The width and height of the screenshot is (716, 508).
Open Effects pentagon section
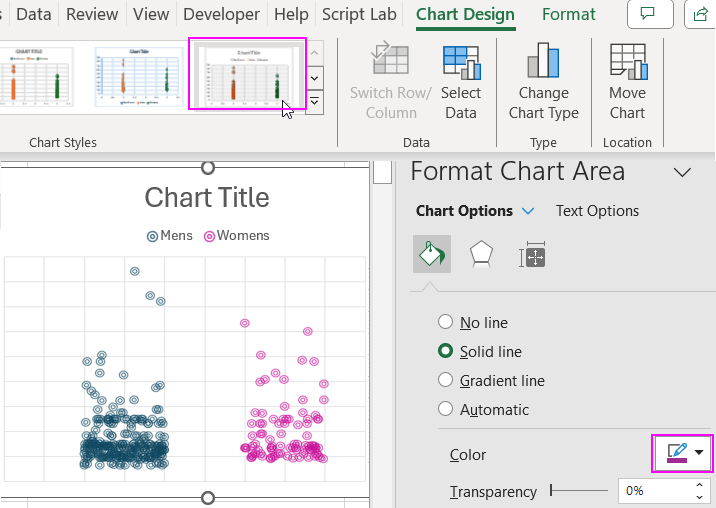pyautogui.click(x=481, y=254)
